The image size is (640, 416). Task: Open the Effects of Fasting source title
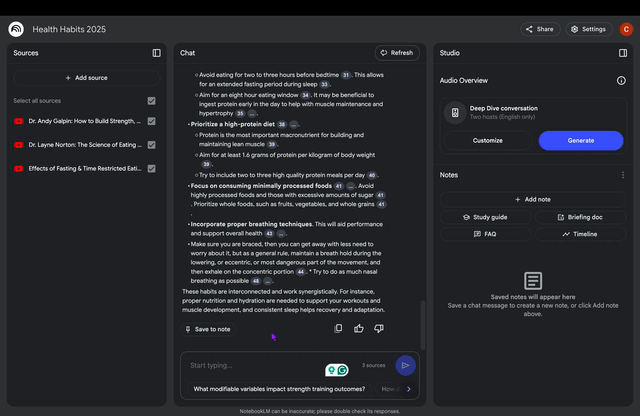click(x=85, y=169)
